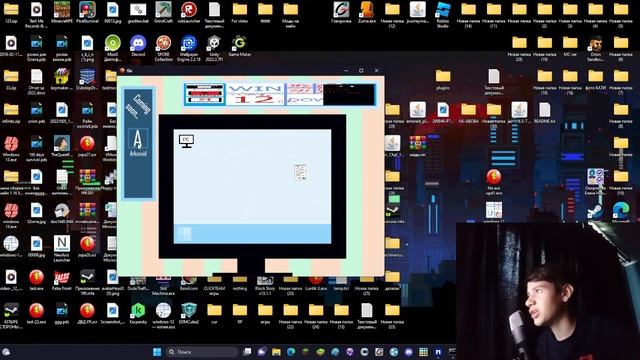Image resolution: width=640 pixels, height=360 pixels.
Task: Open Microsoft Edge from the taskbar
Action: [291, 352]
